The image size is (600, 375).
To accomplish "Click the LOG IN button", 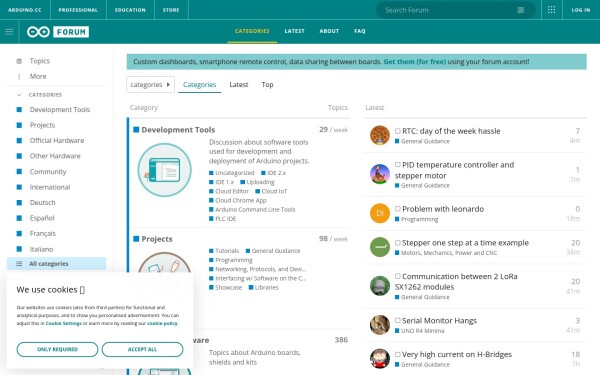I will 581,10.
